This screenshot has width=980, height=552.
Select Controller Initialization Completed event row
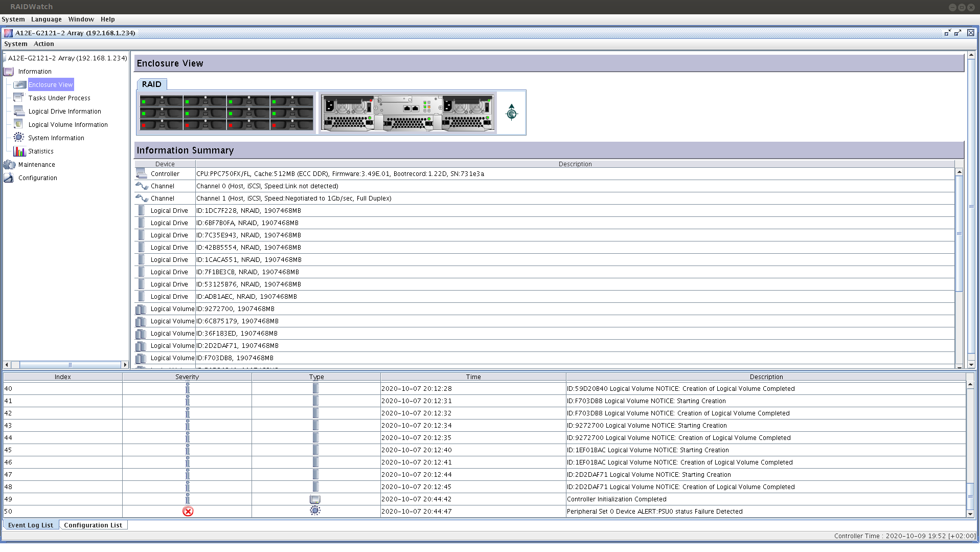tap(484, 499)
